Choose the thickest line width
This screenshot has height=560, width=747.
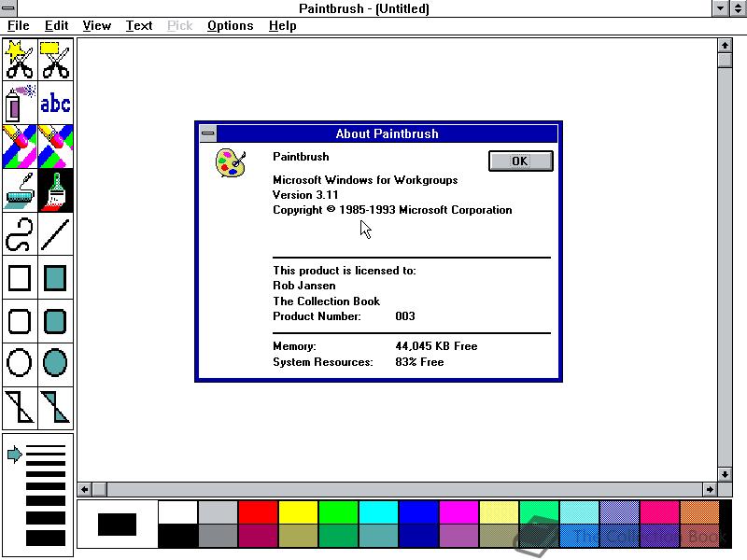tap(46, 539)
